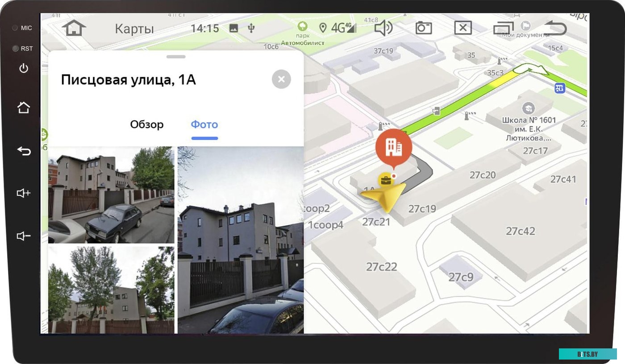Tap the bezel home button
The height and width of the screenshot is (364, 625).
click(x=24, y=108)
